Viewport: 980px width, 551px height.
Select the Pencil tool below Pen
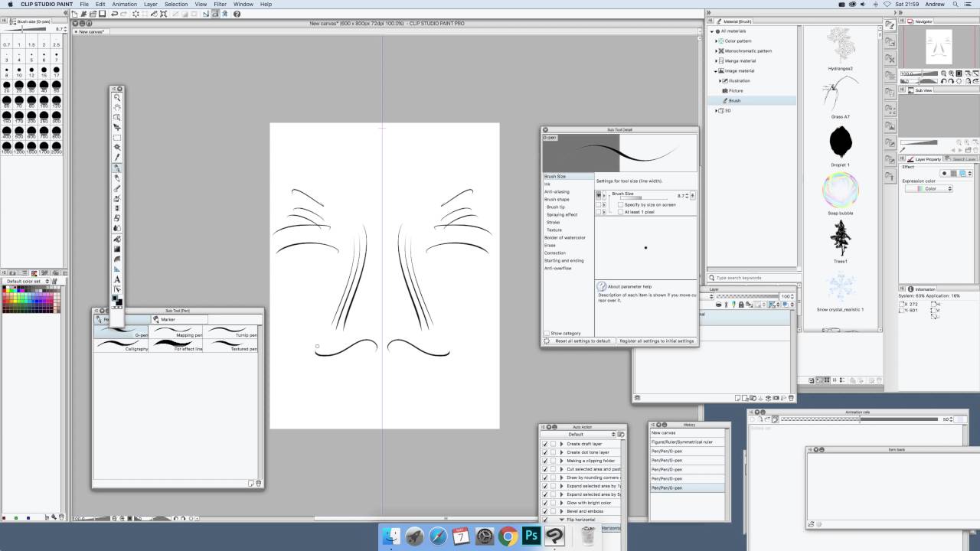pos(117,178)
